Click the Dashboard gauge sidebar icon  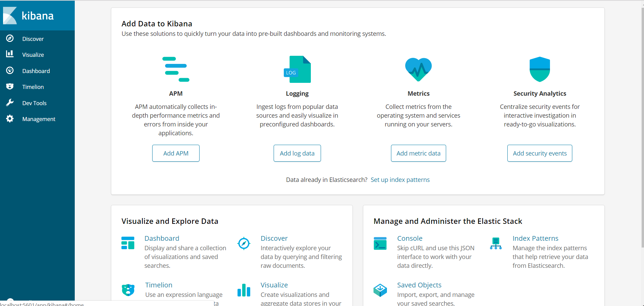click(10, 70)
